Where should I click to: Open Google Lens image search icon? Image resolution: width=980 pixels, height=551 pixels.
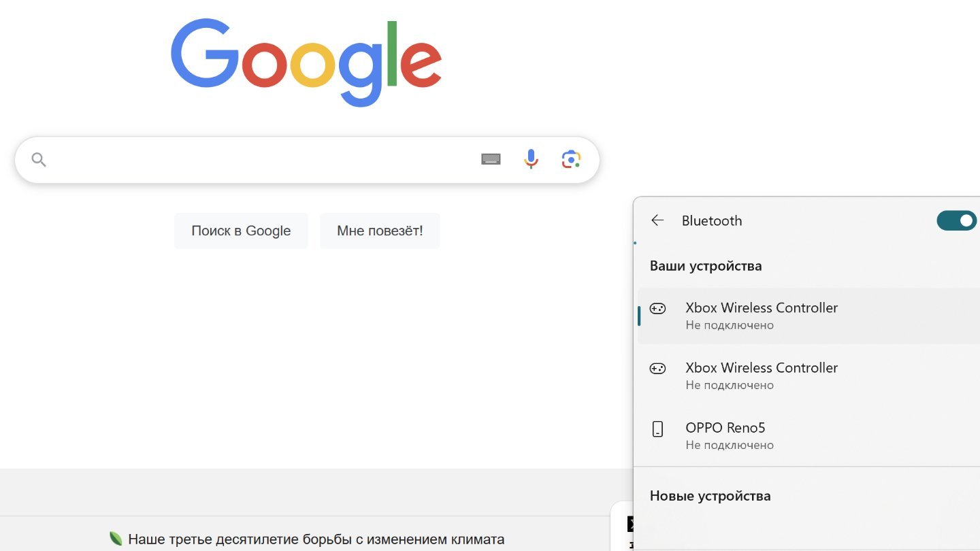coord(571,159)
